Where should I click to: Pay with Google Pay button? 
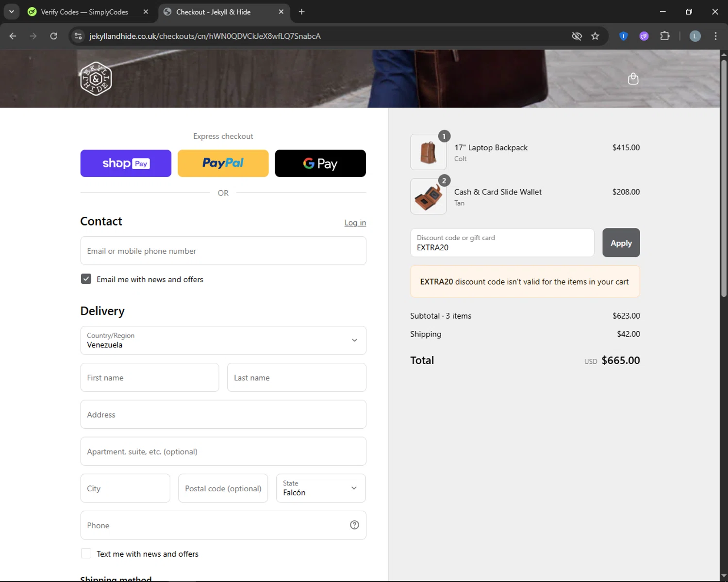point(320,163)
